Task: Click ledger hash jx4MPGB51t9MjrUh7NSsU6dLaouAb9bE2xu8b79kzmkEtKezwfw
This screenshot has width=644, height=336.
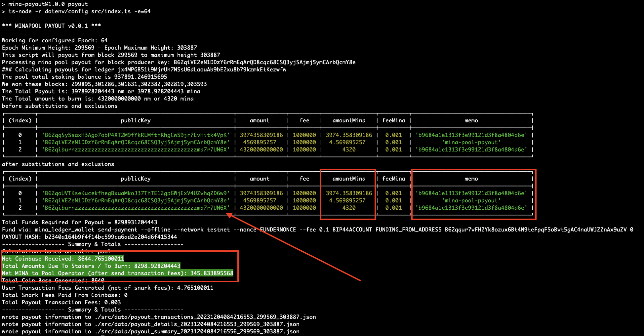Action: (202, 69)
